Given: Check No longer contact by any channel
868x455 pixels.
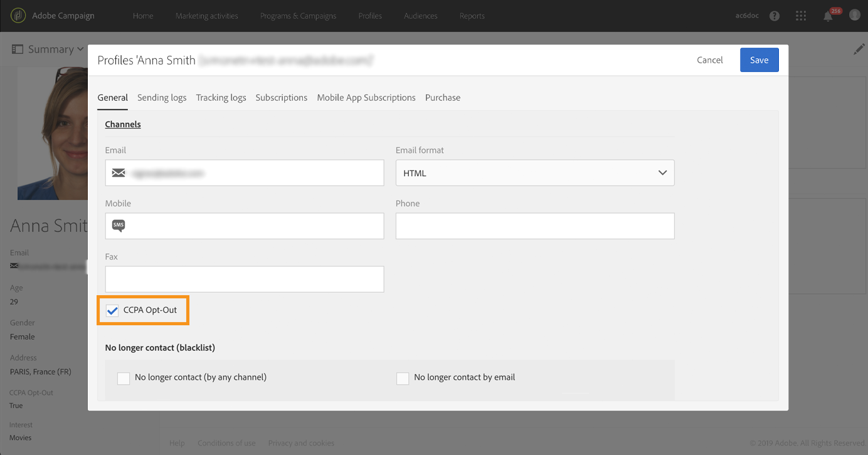Looking at the screenshot, I should pos(124,378).
